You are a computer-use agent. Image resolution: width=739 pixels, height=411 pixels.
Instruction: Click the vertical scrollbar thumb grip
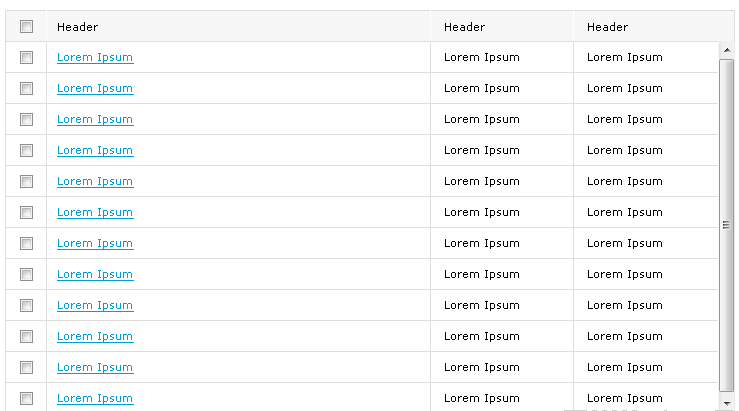(727, 225)
